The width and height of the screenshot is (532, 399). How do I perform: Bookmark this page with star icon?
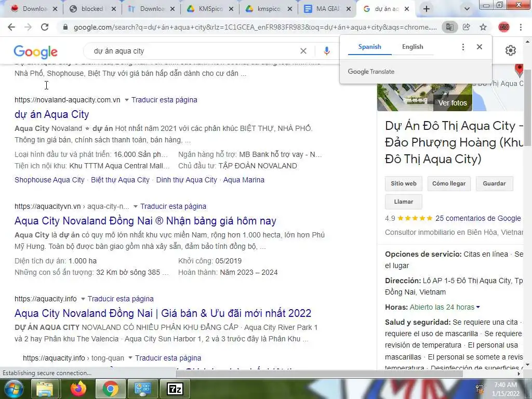click(x=483, y=27)
